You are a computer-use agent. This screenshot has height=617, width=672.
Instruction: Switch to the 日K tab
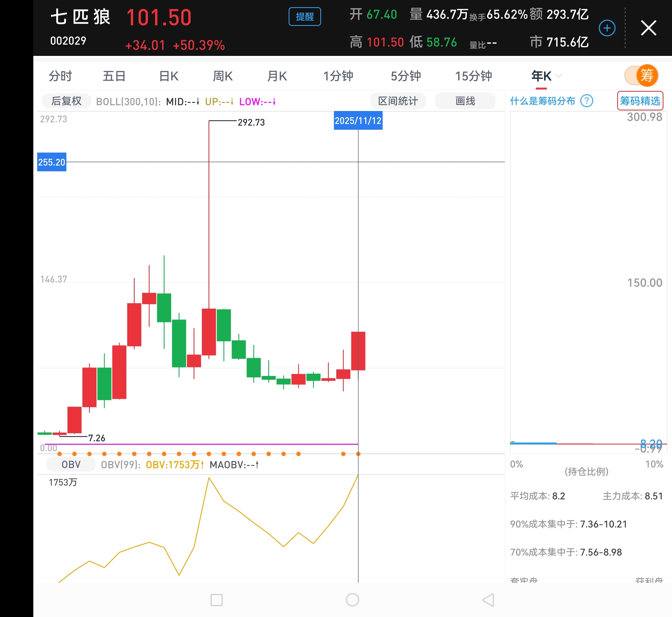click(169, 76)
